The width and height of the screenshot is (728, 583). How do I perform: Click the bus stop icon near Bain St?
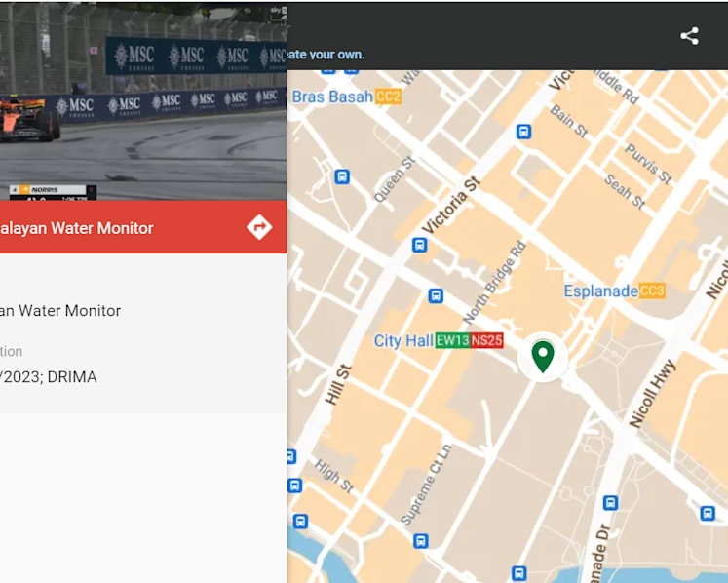pyautogui.click(x=523, y=132)
